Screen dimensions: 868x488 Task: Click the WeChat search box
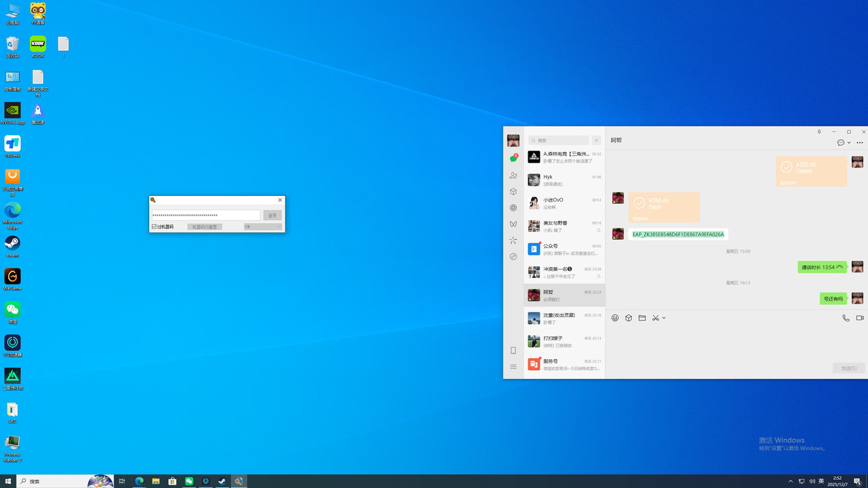pyautogui.click(x=559, y=140)
